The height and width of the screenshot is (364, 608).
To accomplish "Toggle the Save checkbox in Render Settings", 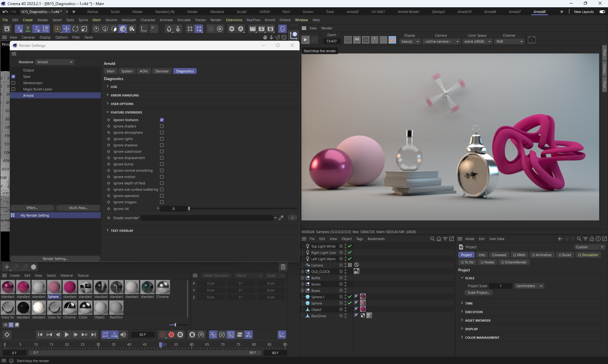I will [13, 77].
